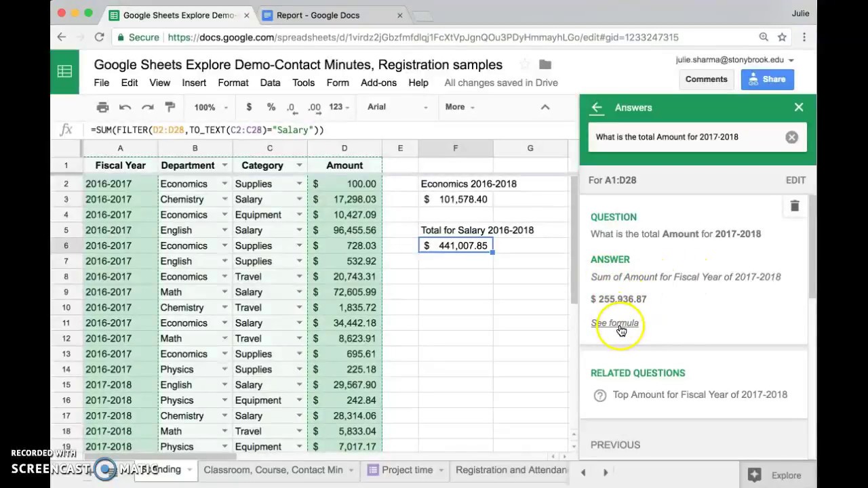Click EDIT for range A1:D28
Screen dimensions: 868x488
click(x=795, y=180)
